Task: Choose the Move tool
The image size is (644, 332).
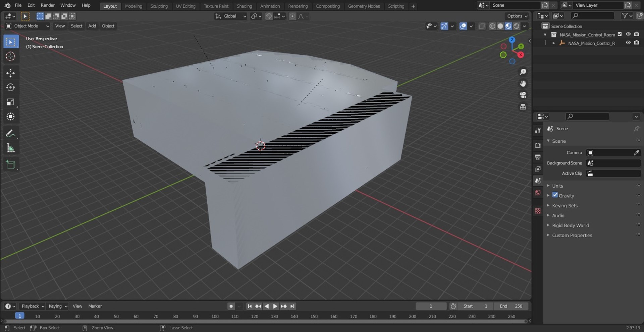Action: 11,73
